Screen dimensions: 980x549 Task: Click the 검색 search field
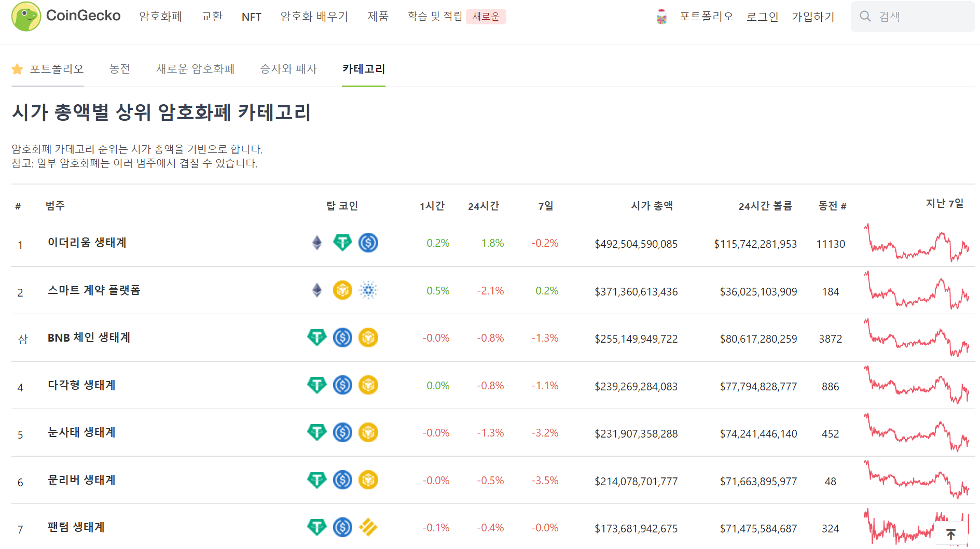click(x=913, y=17)
